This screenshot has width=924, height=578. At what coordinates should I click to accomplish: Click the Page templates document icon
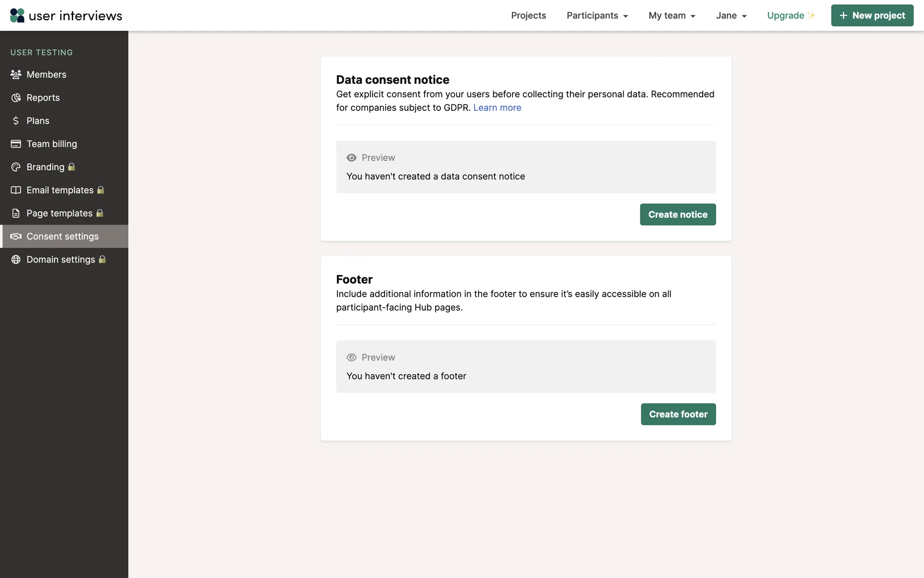[x=16, y=213]
